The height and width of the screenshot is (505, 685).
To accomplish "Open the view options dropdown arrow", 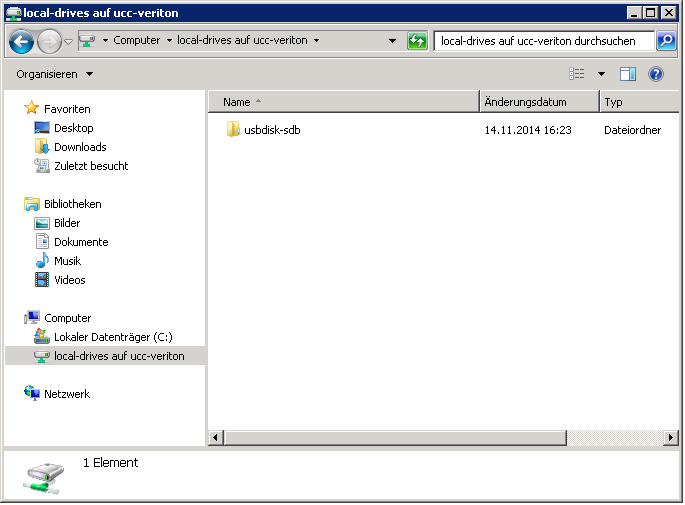I will (601, 74).
